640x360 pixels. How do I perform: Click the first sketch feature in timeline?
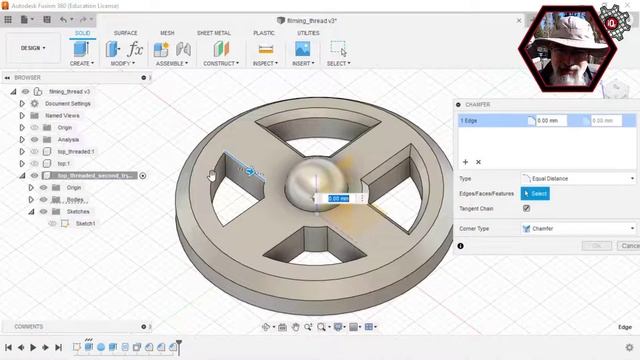coord(77,347)
